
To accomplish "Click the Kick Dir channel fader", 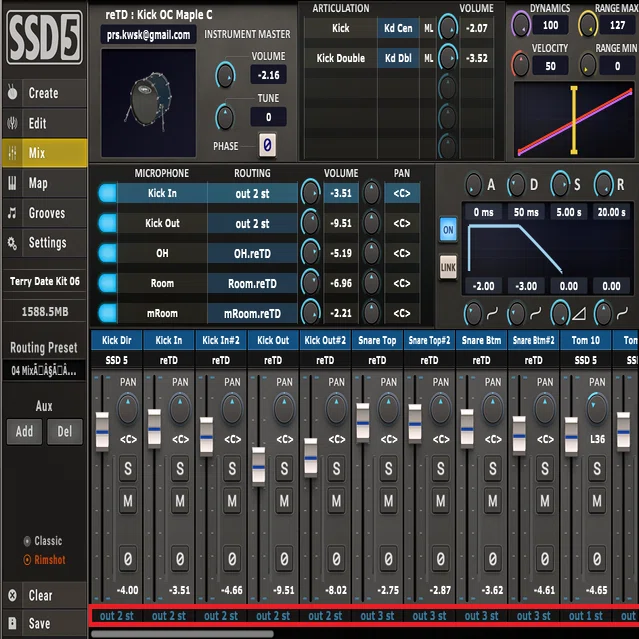I will 102,432.
